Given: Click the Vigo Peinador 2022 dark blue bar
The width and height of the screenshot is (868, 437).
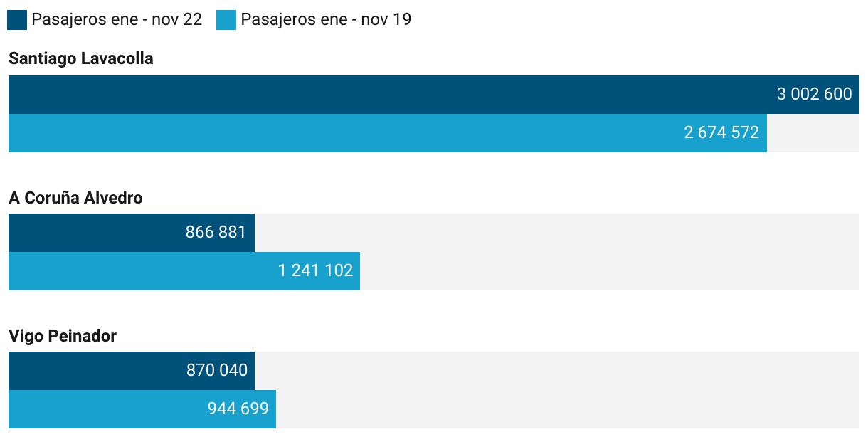Looking at the screenshot, I should [x=92, y=371].
